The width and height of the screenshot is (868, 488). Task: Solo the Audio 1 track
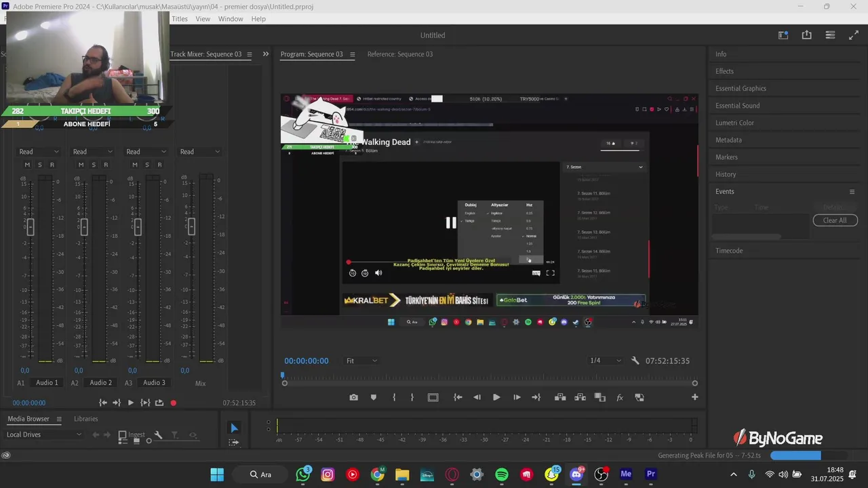click(39, 165)
